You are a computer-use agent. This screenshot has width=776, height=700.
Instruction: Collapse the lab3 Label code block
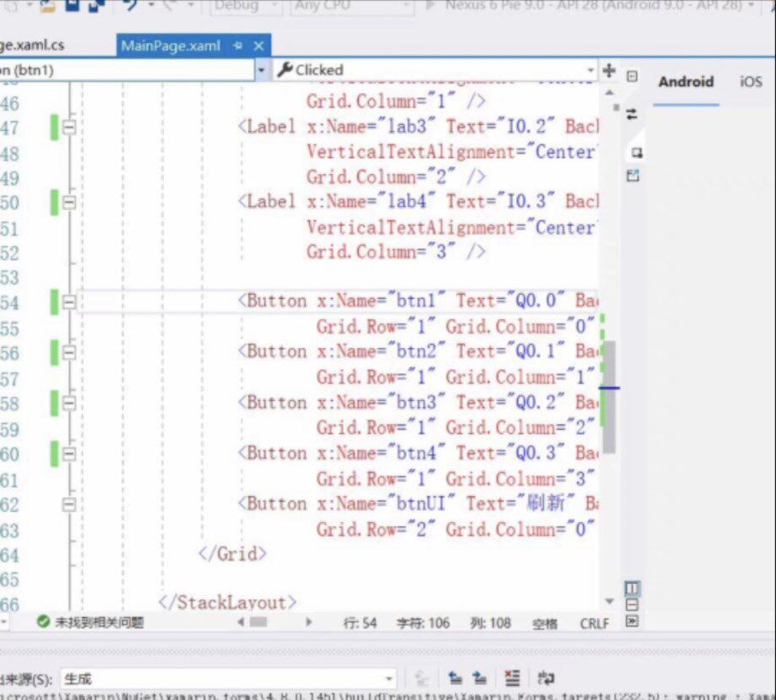[69, 128]
